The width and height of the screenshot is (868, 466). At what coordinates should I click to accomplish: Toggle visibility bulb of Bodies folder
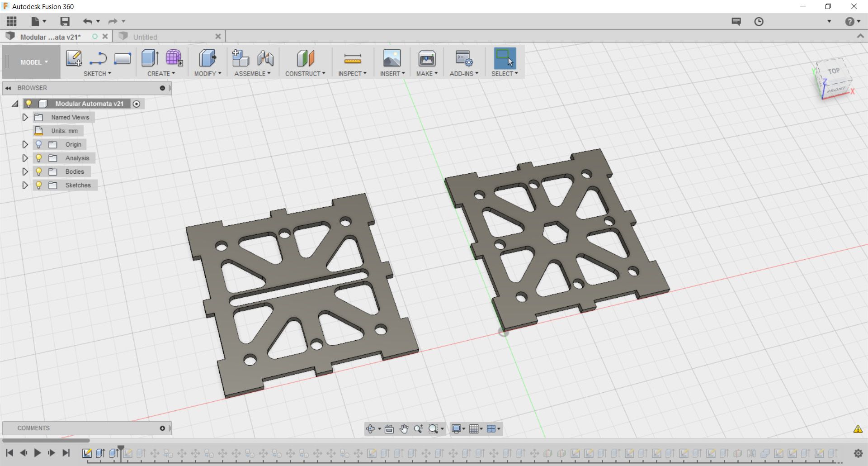point(39,171)
